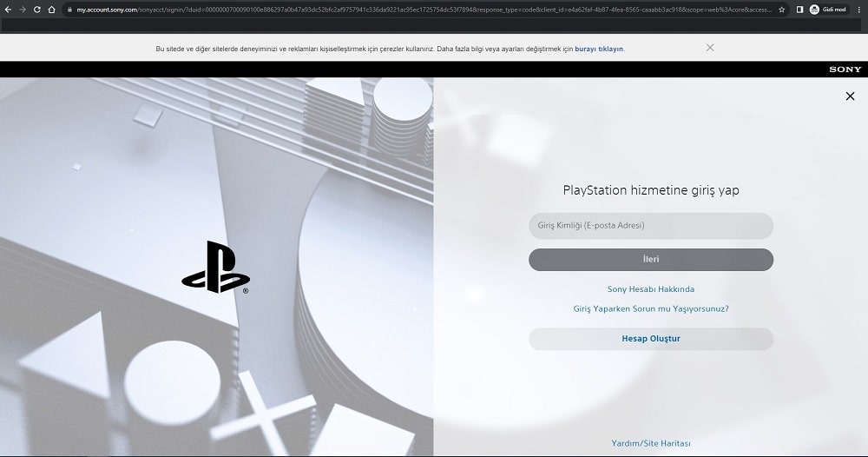This screenshot has width=868, height=457.
Task: Open the side panel icon in toolbar
Action: point(799,10)
